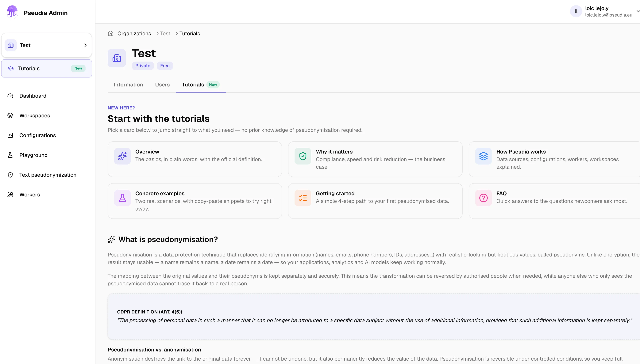Expand the Test organization switcher chevron
Image resolution: width=640 pixels, height=364 pixels.
click(x=86, y=45)
